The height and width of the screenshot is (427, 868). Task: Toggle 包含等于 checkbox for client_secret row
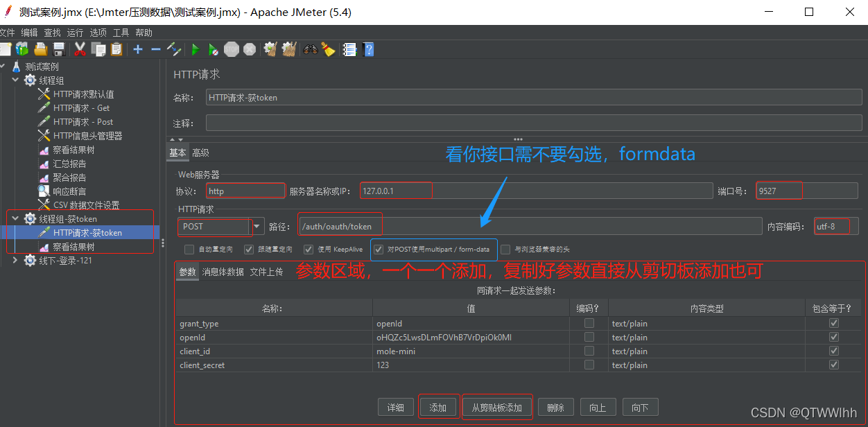click(x=834, y=365)
